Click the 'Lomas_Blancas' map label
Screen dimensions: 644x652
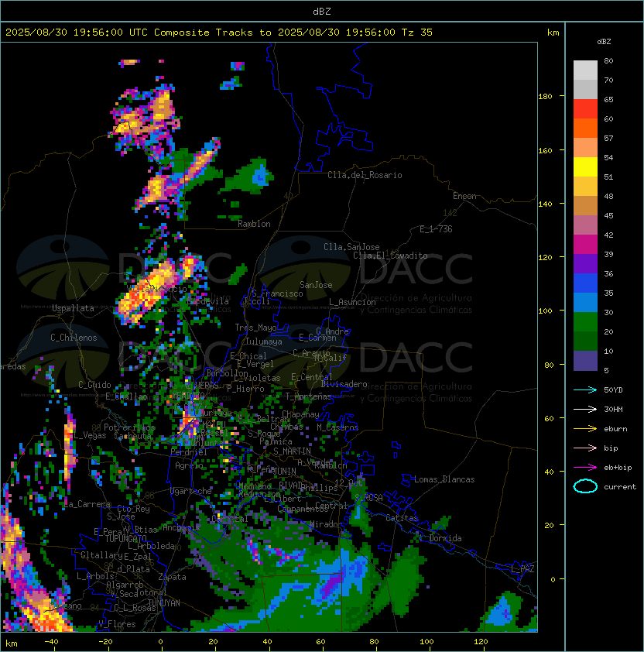point(444,479)
